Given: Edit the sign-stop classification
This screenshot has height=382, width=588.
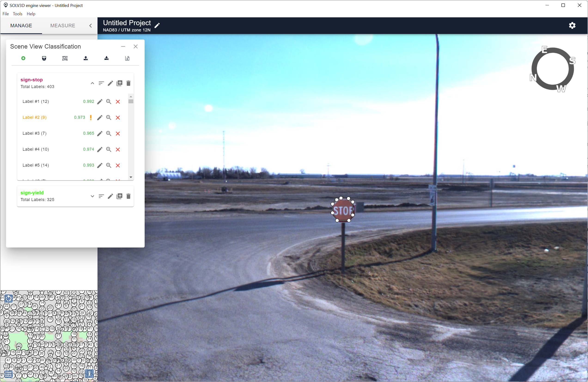Looking at the screenshot, I should coord(110,83).
